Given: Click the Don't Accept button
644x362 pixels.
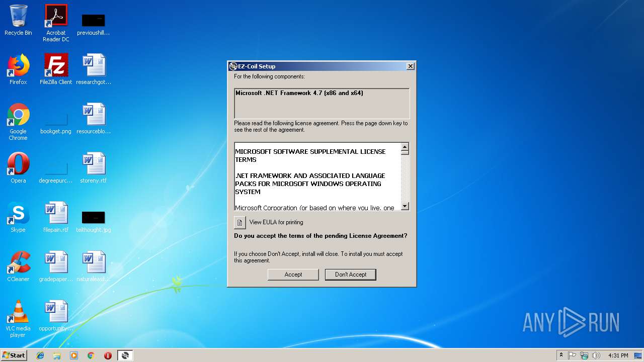Looking at the screenshot, I should pos(351,275).
